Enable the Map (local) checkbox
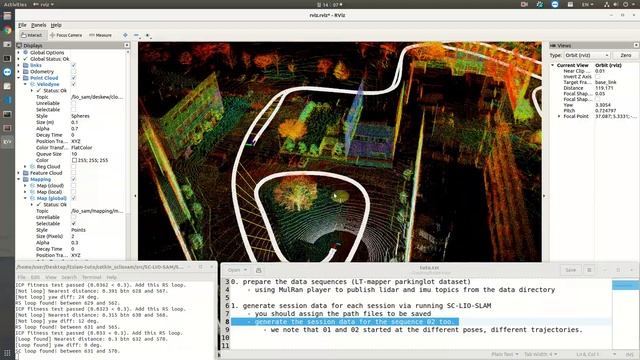 point(73,192)
